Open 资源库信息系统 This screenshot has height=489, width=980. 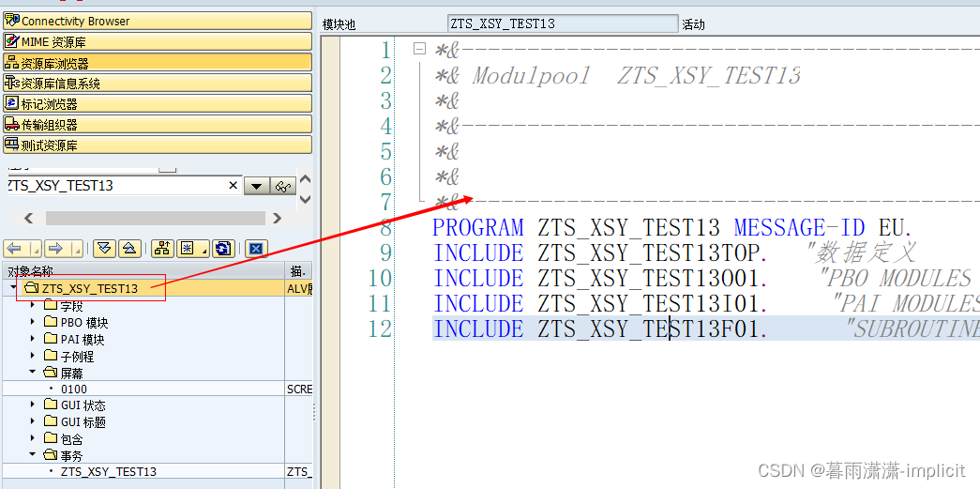(x=157, y=83)
